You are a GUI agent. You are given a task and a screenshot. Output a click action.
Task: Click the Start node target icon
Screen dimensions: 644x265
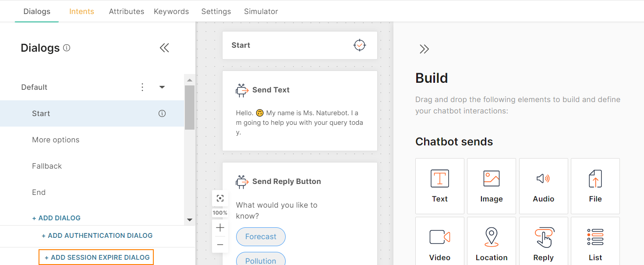point(360,45)
